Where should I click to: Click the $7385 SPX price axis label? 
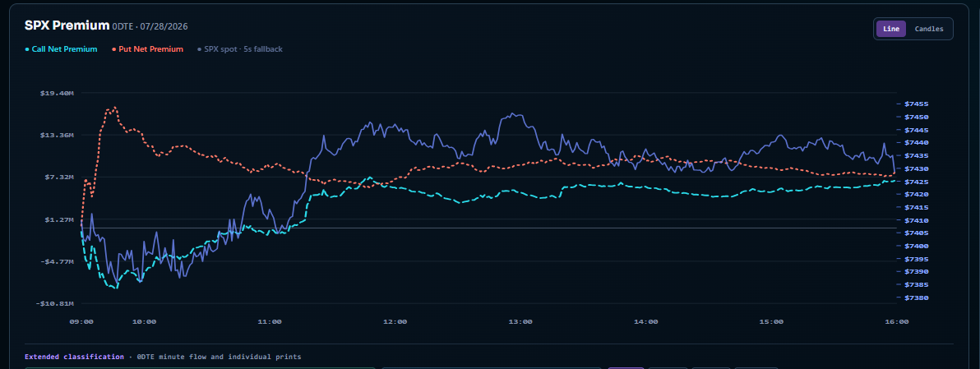916,284
